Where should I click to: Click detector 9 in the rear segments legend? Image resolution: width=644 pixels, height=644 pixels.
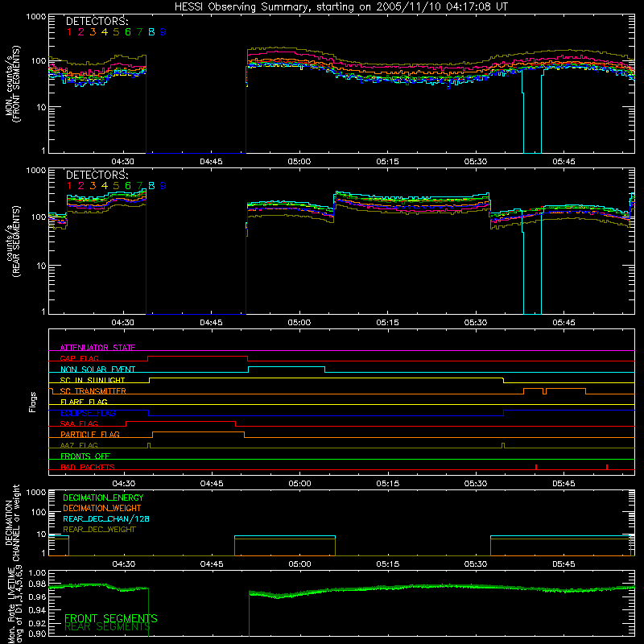(x=163, y=186)
